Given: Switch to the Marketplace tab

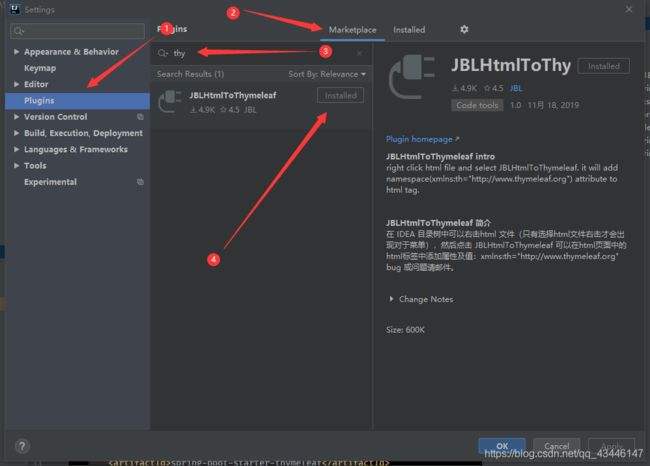Looking at the screenshot, I should pos(352,30).
